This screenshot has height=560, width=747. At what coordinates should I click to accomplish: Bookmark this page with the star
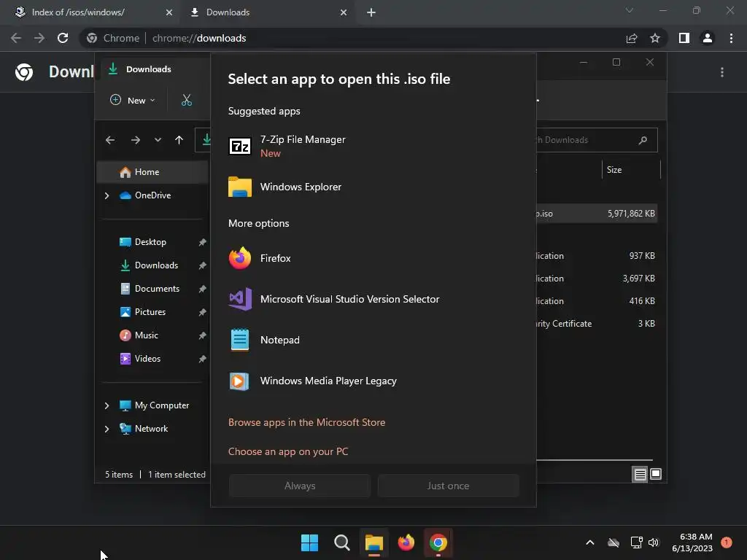click(x=655, y=38)
